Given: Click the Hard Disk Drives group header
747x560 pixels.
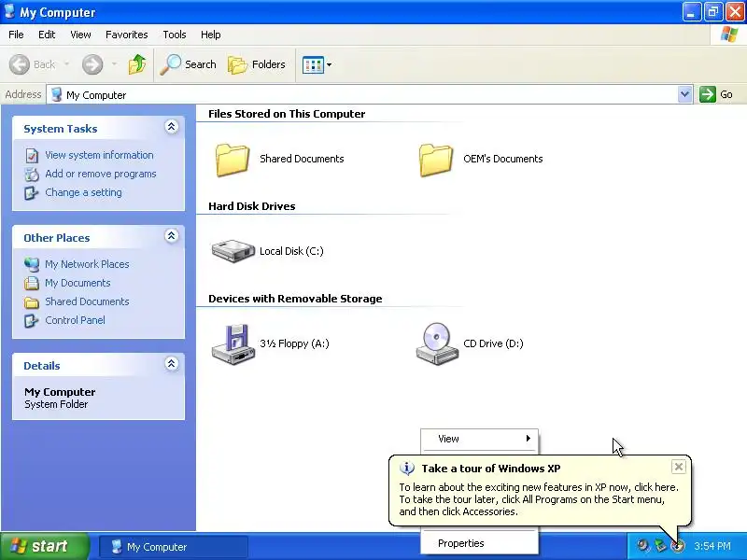Looking at the screenshot, I should click(x=251, y=206).
